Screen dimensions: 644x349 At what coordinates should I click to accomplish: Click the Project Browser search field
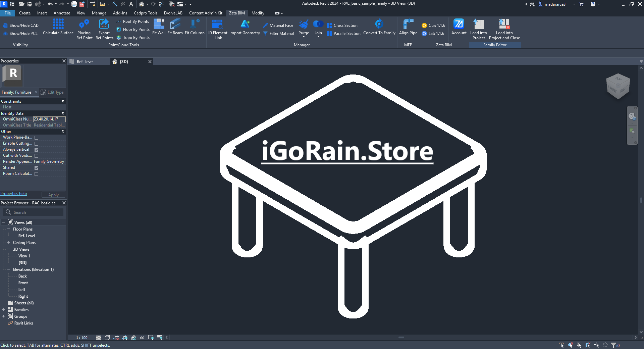pos(34,212)
